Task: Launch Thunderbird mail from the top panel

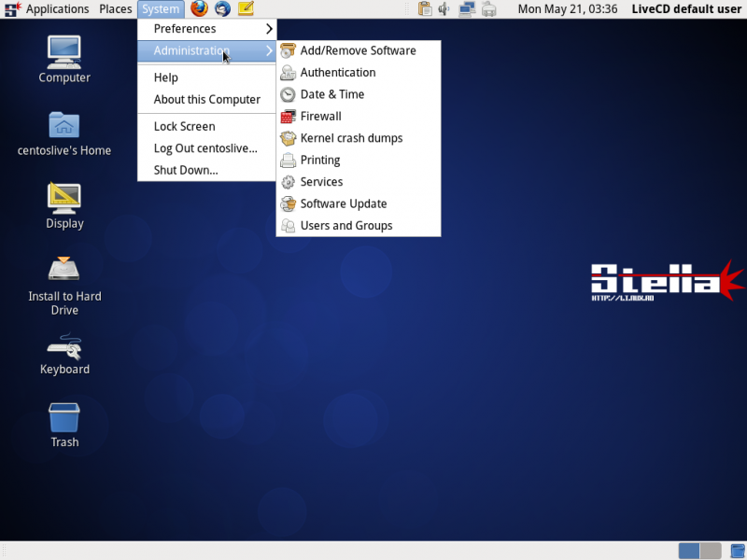Action: (x=222, y=8)
